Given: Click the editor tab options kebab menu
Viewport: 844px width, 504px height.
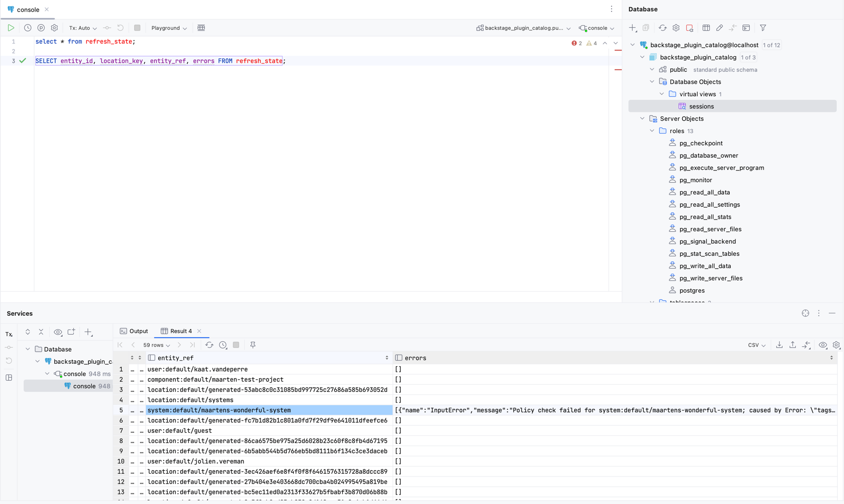Looking at the screenshot, I should click(612, 9).
